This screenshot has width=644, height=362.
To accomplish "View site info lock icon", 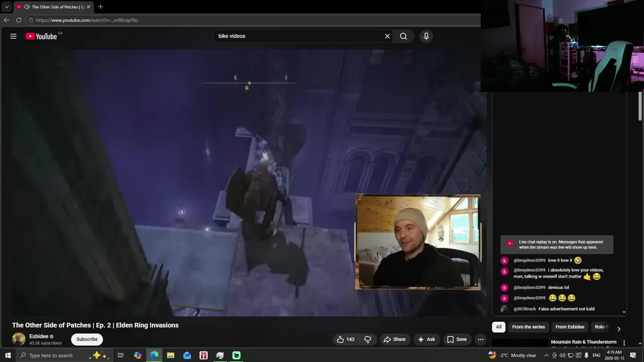I will point(31,20).
